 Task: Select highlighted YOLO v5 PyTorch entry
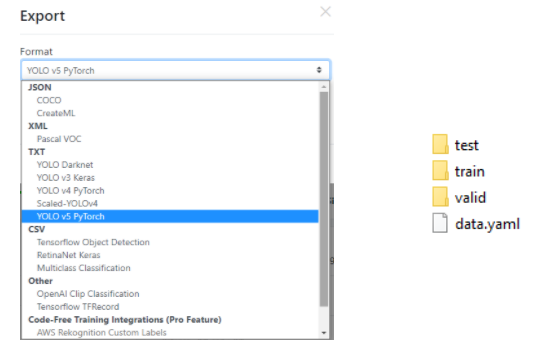pyautogui.click(x=170, y=216)
